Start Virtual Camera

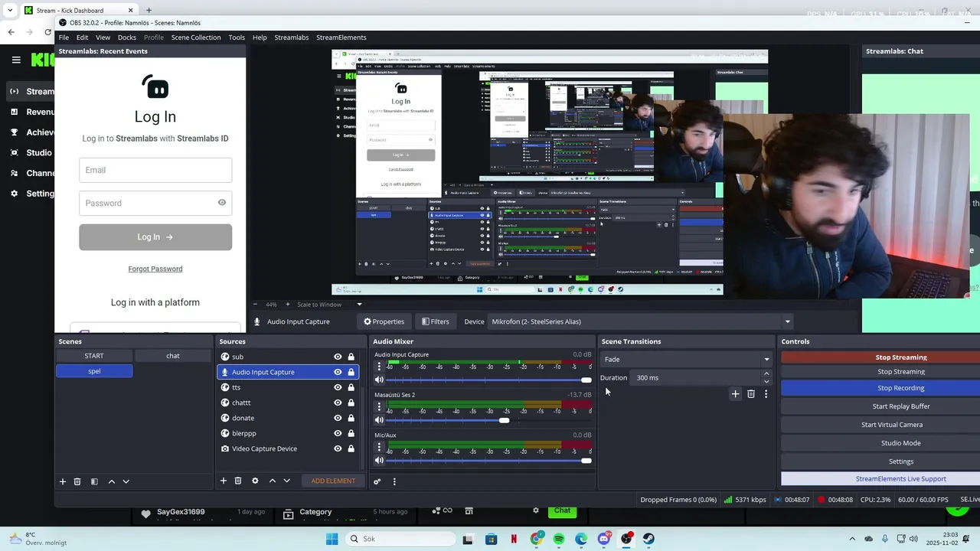coord(892,425)
